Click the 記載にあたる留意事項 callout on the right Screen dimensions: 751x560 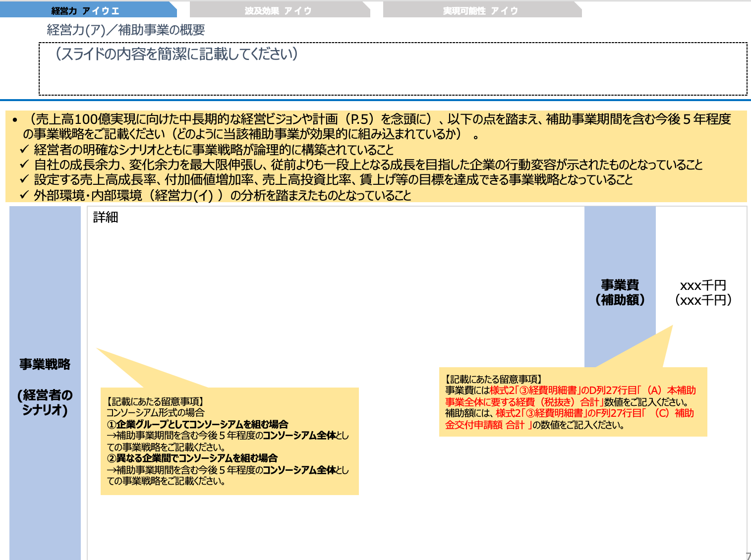tap(573, 401)
